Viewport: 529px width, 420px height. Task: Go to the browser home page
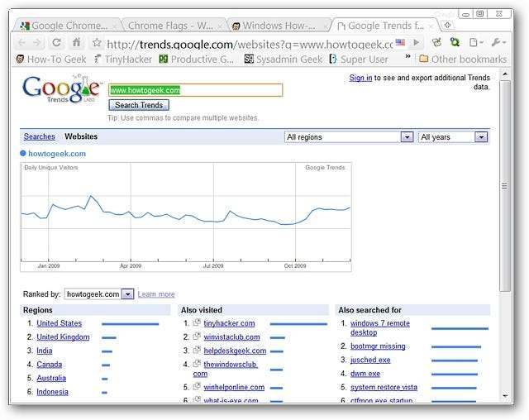(x=77, y=43)
